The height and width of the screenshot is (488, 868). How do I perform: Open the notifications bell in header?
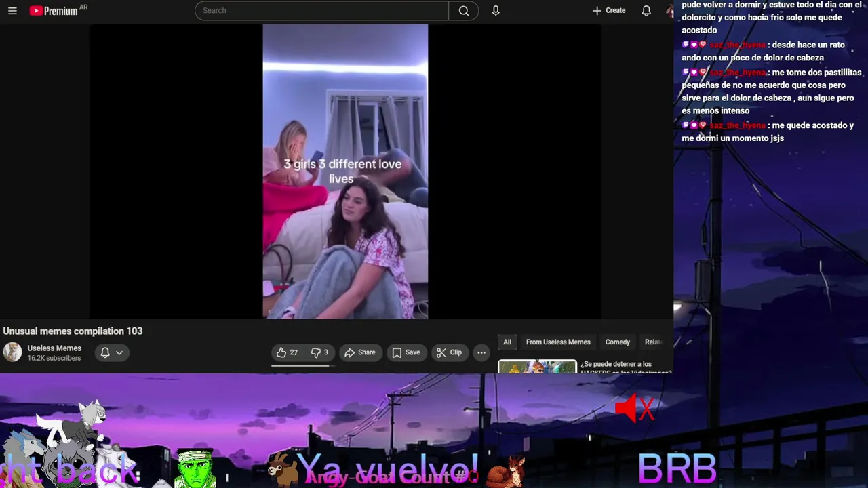[x=646, y=11]
